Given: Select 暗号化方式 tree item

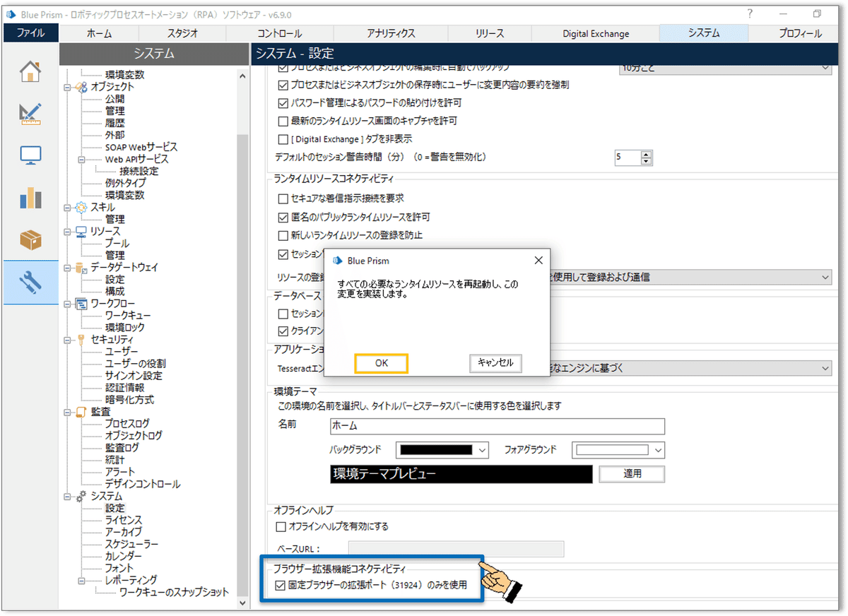Looking at the screenshot, I should pyautogui.click(x=129, y=400).
